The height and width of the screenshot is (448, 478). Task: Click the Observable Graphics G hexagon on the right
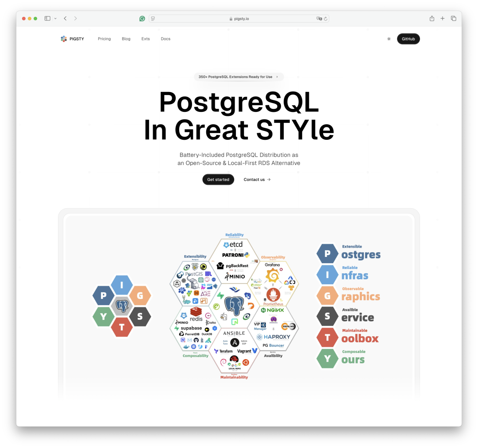click(x=328, y=296)
